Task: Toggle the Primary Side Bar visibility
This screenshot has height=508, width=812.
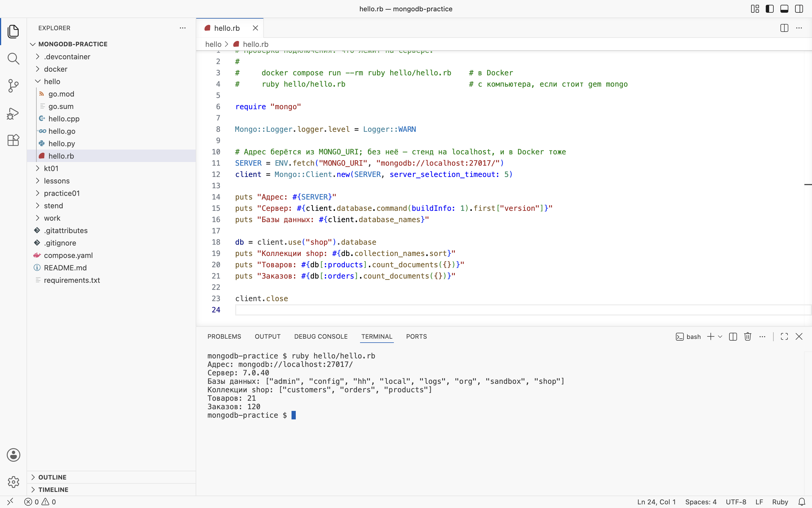Action: [770, 9]
